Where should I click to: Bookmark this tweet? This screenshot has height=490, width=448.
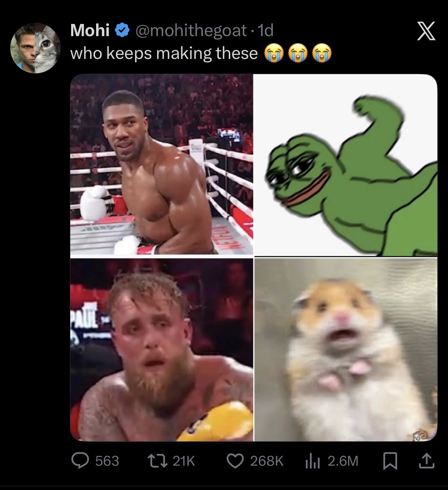click(x=389, y=461)
